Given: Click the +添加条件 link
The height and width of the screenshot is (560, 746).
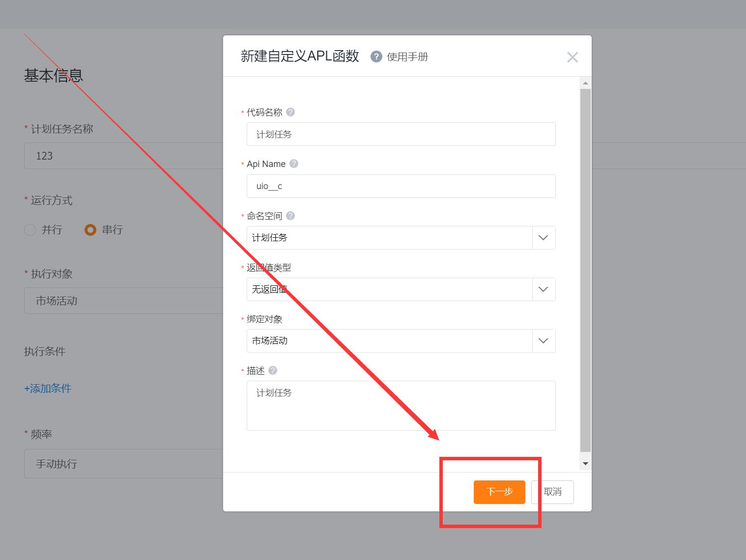Looking at the screenshot, I should pos(48,388).
